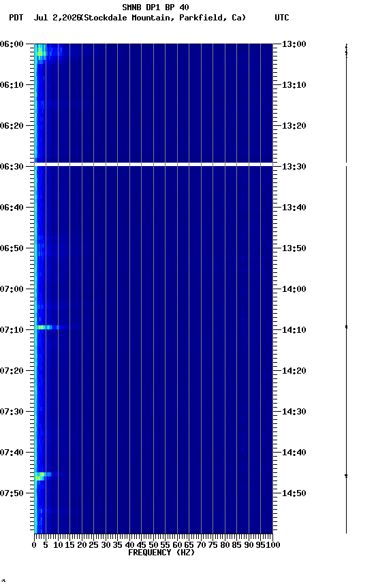The image size is (376, 588).
Task: Click the 07:40 PDT time label
Action: (12, 453)
